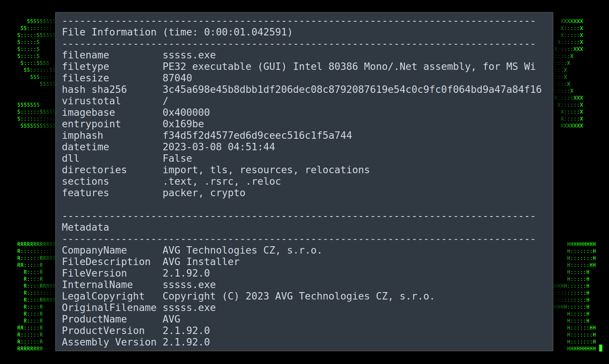Click the ProductName value AVG
The image size is (609, 364).
coord(171,319)
